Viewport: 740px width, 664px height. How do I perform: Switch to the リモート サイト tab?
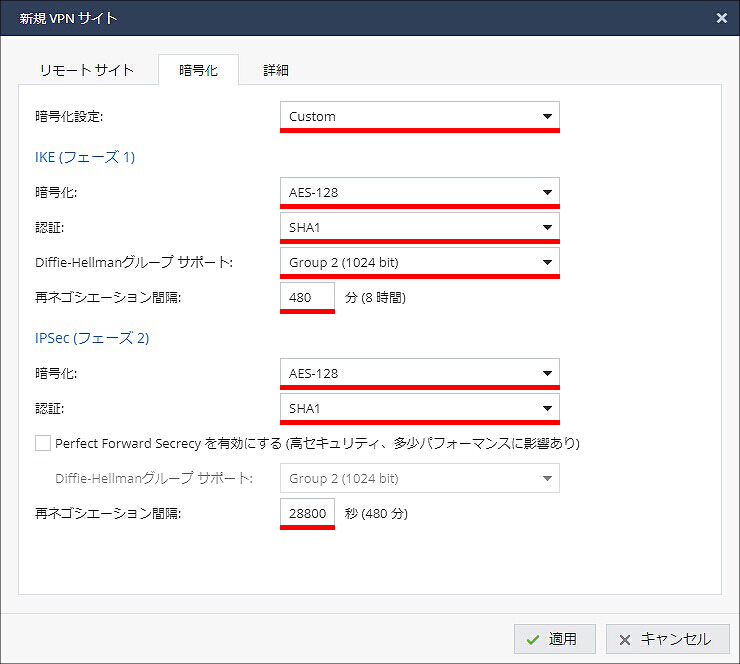(87, 70)
